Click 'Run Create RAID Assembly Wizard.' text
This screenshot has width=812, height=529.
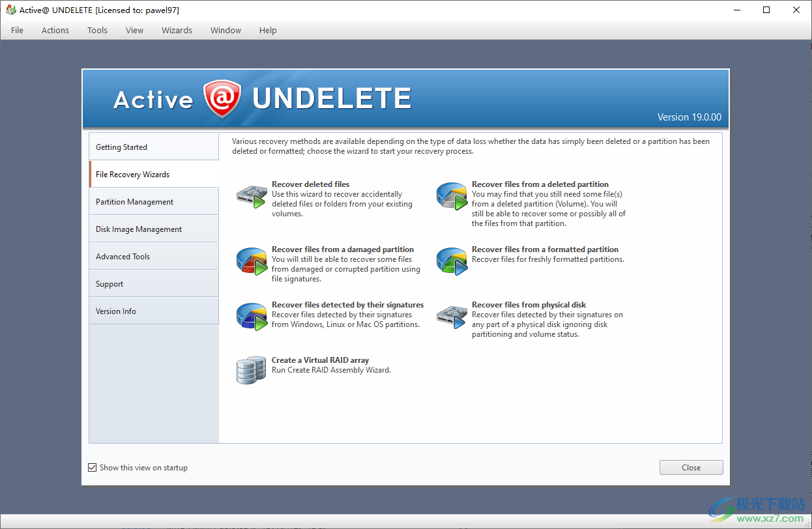tap(331, 370)
